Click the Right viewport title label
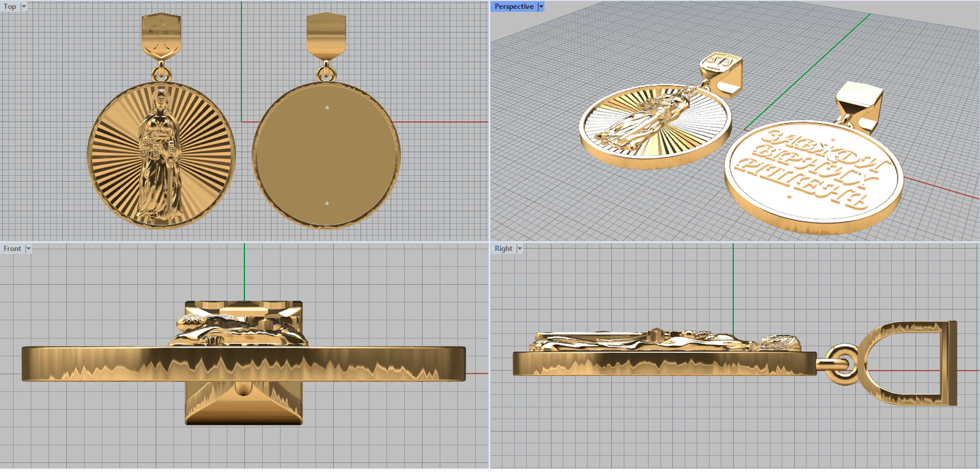This screenshot has height=473, width=980. click(x=503, y=249)
